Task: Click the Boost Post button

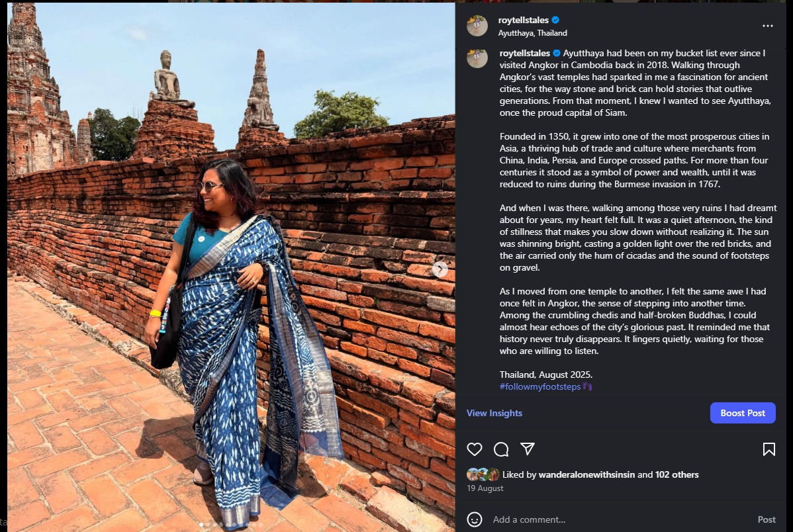Action: pos(743,413)
